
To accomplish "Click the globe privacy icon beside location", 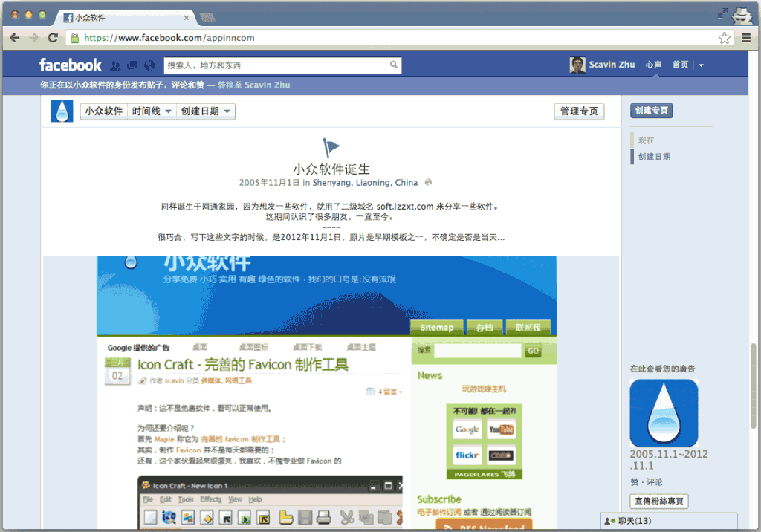I will (x=428, y=183).
